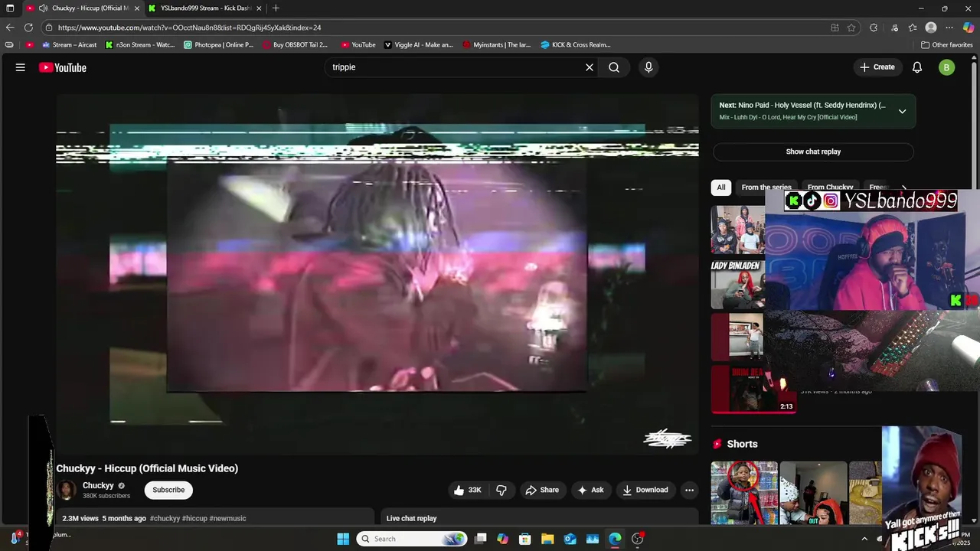
Task: Open Buy OBSBOT Tail 2 bookmark
Action: coord(295,44)
